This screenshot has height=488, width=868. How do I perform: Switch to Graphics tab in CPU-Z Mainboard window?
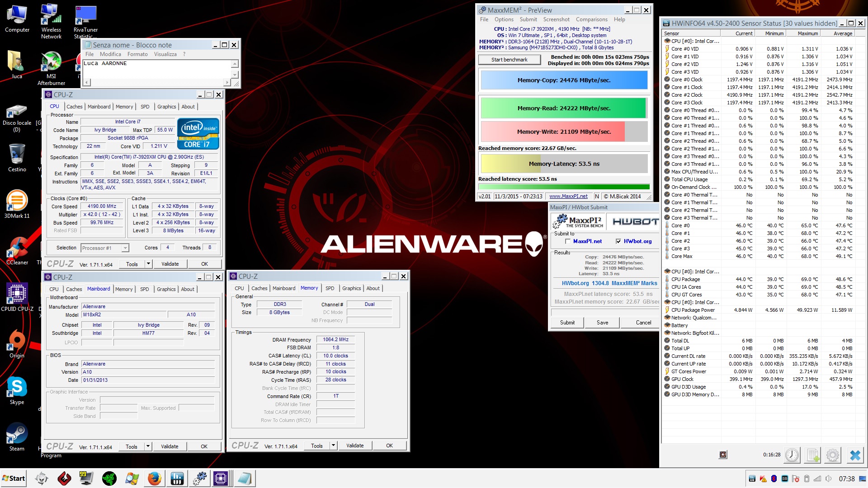click(x=166, y=289)
